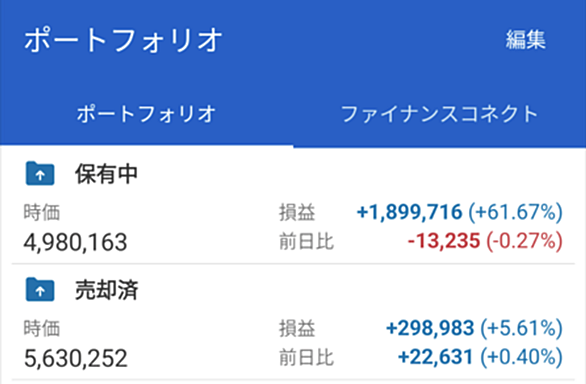Tap 売却済 market value 5,630,252
Image resolution: width=586 pixels, height=384 pixels.
[x=75, y=358]
